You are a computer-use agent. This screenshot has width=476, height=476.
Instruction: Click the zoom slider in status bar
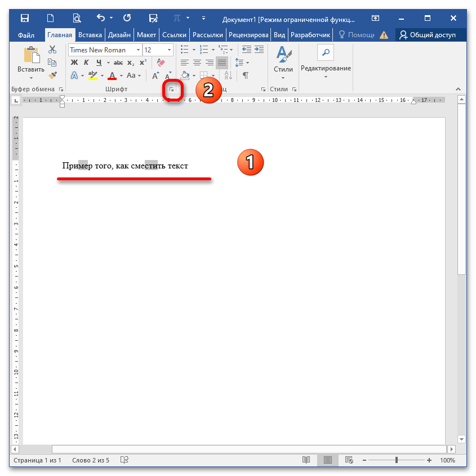[x=397, y=460]
